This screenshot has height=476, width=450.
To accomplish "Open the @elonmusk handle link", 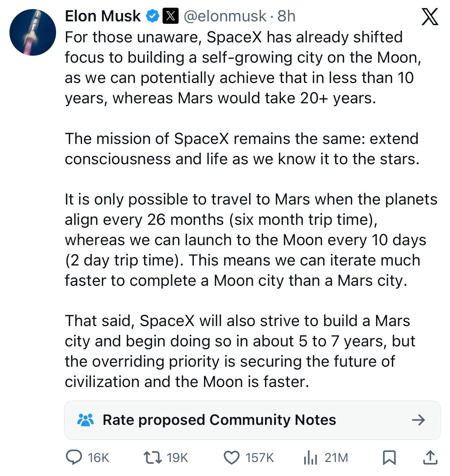I will (x=225, y=16).
